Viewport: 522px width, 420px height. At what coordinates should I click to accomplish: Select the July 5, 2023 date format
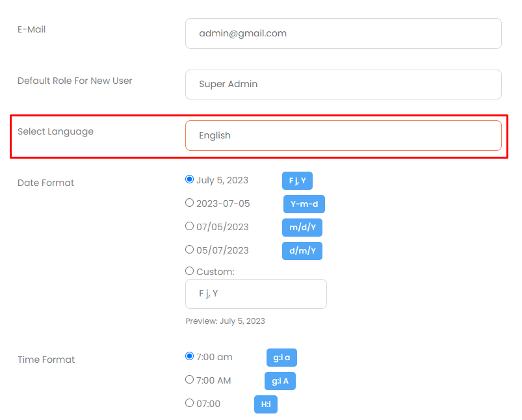190,179
